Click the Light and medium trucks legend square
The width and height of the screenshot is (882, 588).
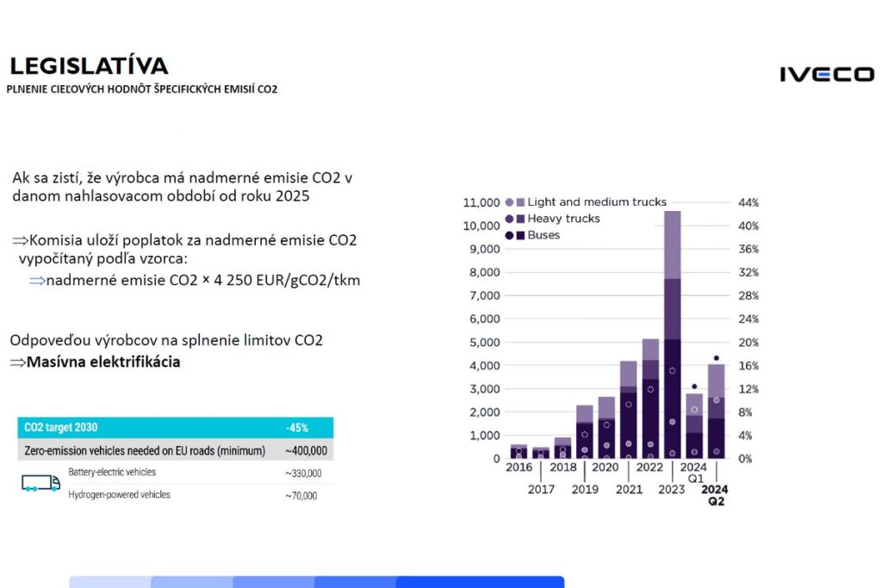[x=520, y=202]
